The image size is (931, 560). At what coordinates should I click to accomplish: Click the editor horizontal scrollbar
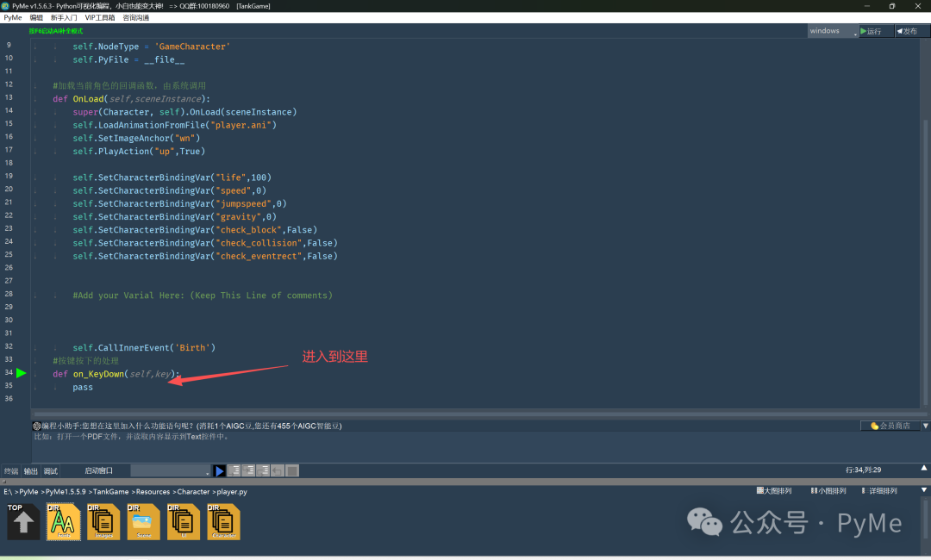(480, 414)
